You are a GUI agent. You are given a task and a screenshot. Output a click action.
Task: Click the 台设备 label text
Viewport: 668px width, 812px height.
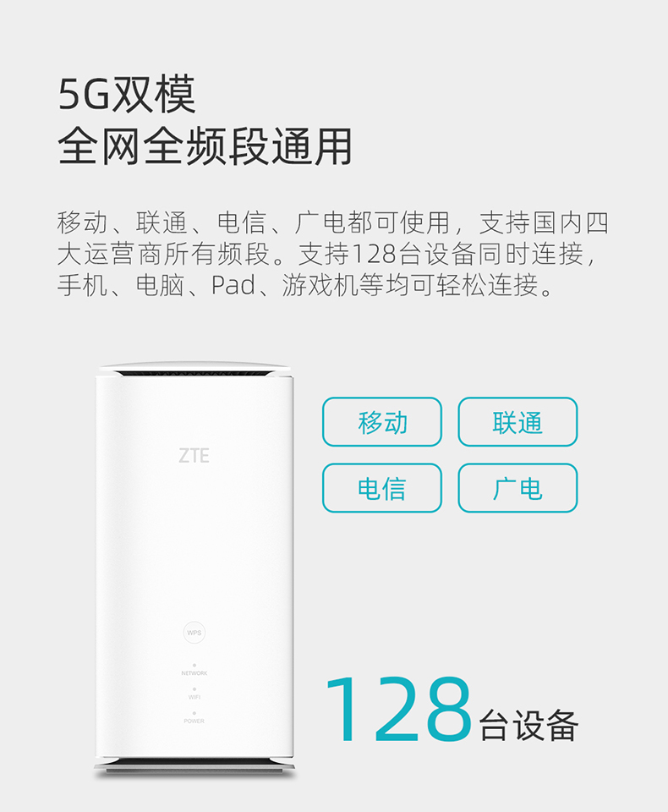coord(528,726)
